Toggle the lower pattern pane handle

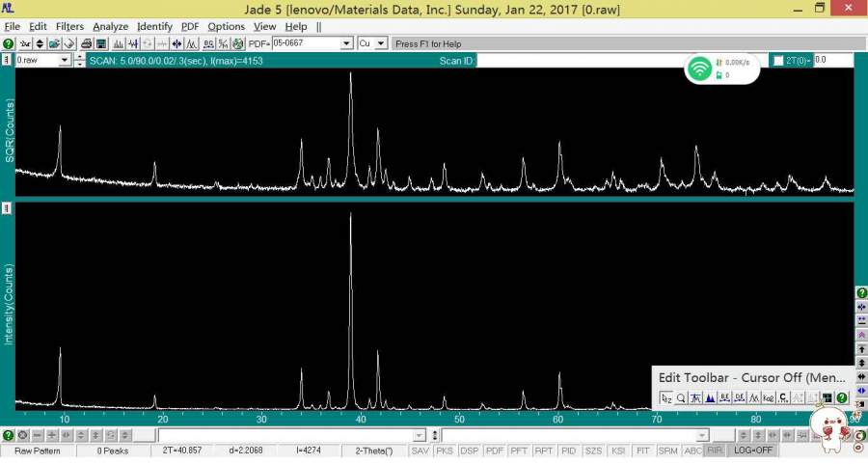point(7,208)
